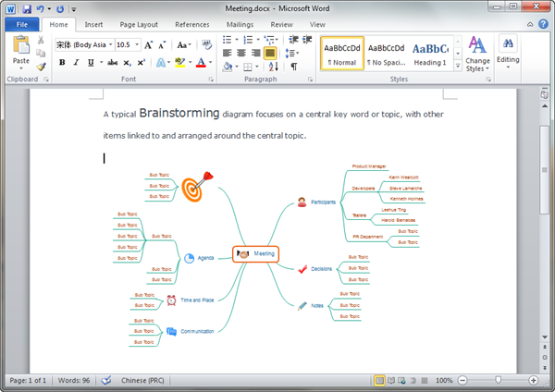
Task: Toggle Italic formatting
Action: coord(78,63)
